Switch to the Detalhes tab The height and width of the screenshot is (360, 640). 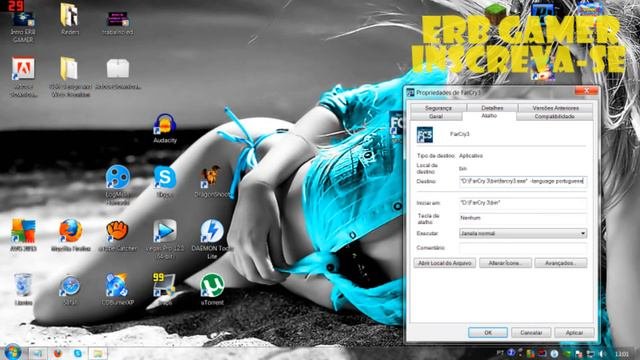click(x=492, y=108)
